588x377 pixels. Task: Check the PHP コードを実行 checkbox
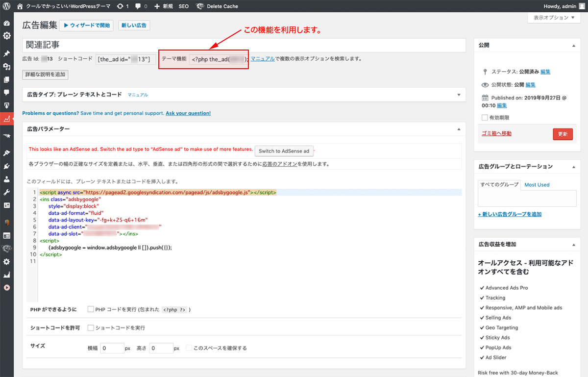[91, 309]
